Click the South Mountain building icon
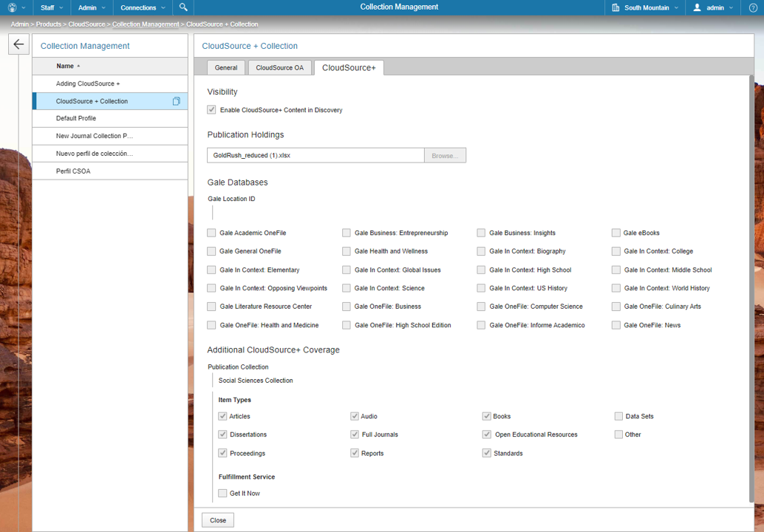764x532 pixels. click(616, 8)
